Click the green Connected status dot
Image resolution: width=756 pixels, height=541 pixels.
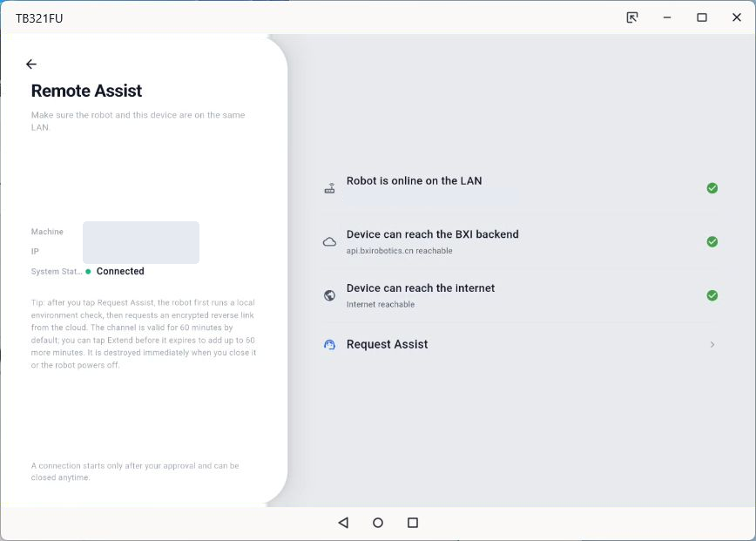tap(88, 272)
